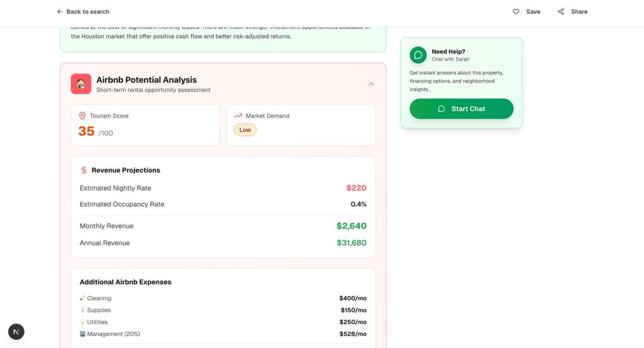Image resolution: width=644 pixels, height=348 pixels.
Task: Start Chat with Sarah
Action: 462,109
